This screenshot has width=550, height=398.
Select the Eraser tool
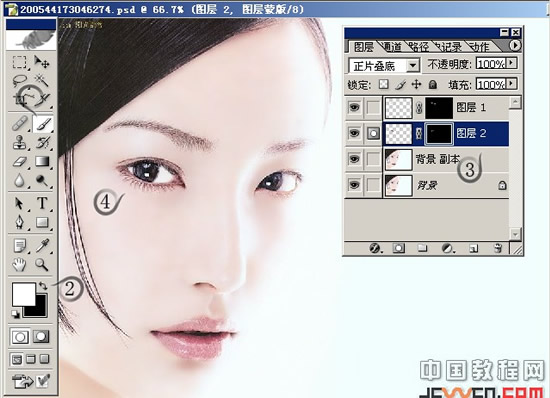point(20,161)
